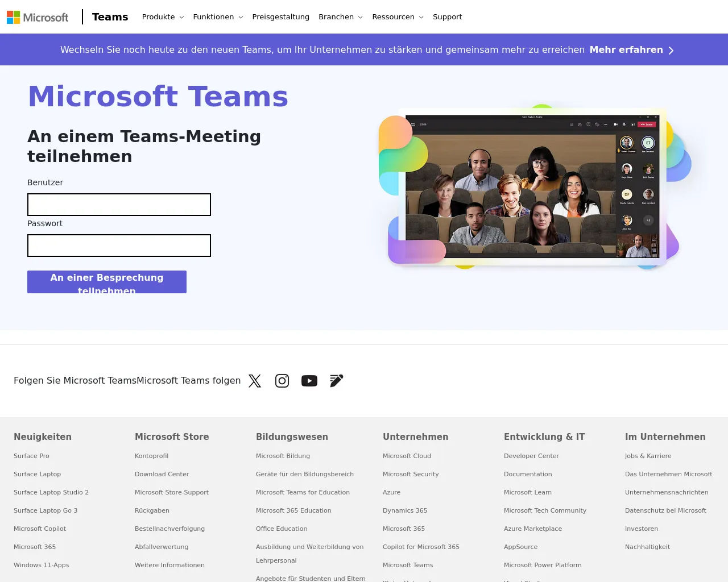Screen dimensions: 728x582
Task: Open Support in the top menu
Action: pos(448,17)
